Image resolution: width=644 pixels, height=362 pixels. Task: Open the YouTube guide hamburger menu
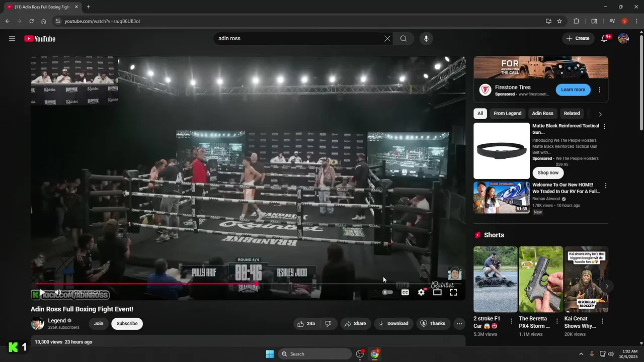[12, 39]
